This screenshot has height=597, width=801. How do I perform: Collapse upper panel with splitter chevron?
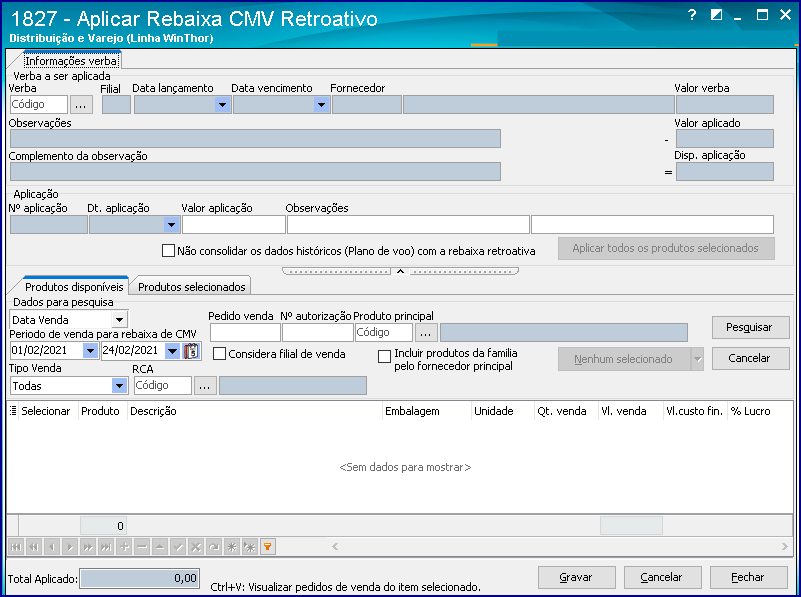point(400,271)
